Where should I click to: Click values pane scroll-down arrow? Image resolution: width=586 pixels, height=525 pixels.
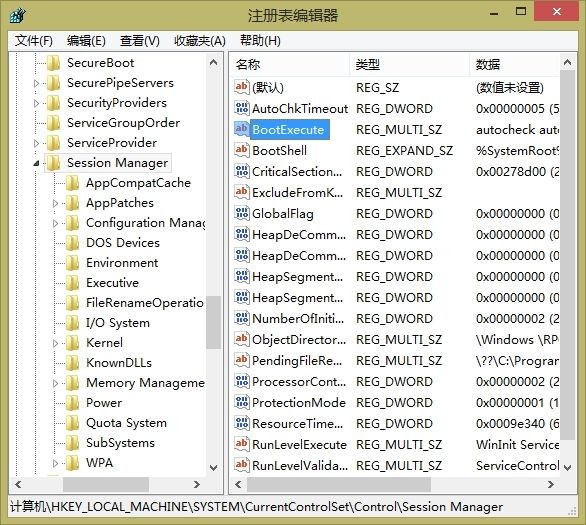point(567,467)
